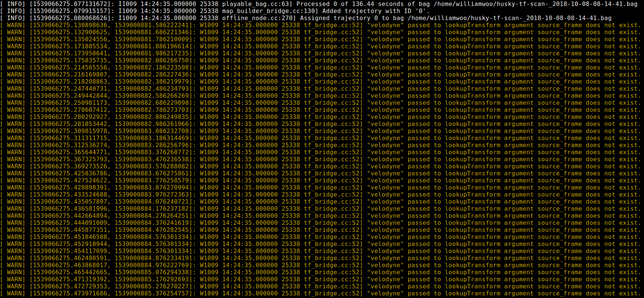Screen dimensions: 644x298
Task: Click the text "136.44" in the first line
Action: [363, 4]
